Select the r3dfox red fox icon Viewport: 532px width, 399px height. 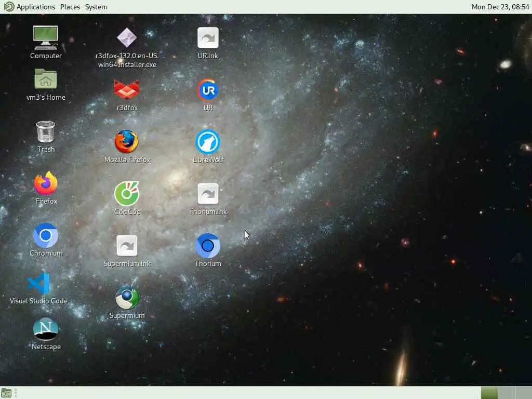point(127,90)
